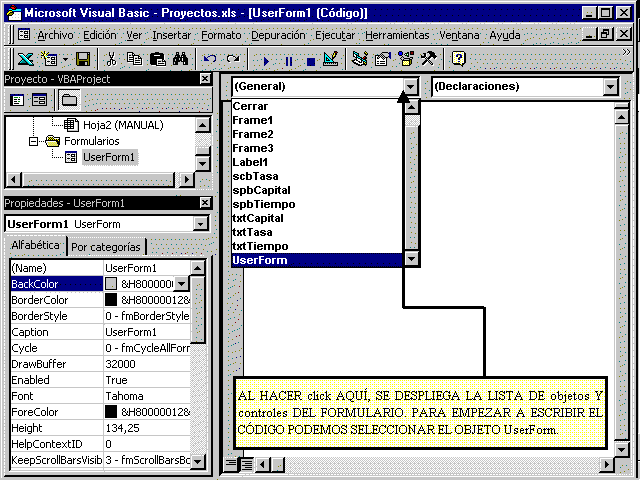Toggle Design Mode icon
This screenshot has height=480, width=640.
click(x=331, y=60)
